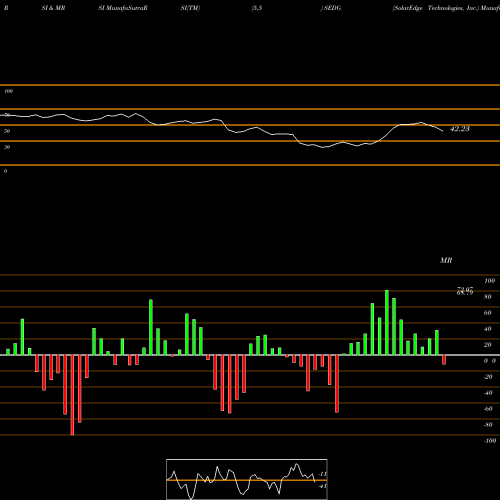This screenshot has width=500, height=500.
Task: Click the RSI axis label 50
Action: click(x=7, y=131)
